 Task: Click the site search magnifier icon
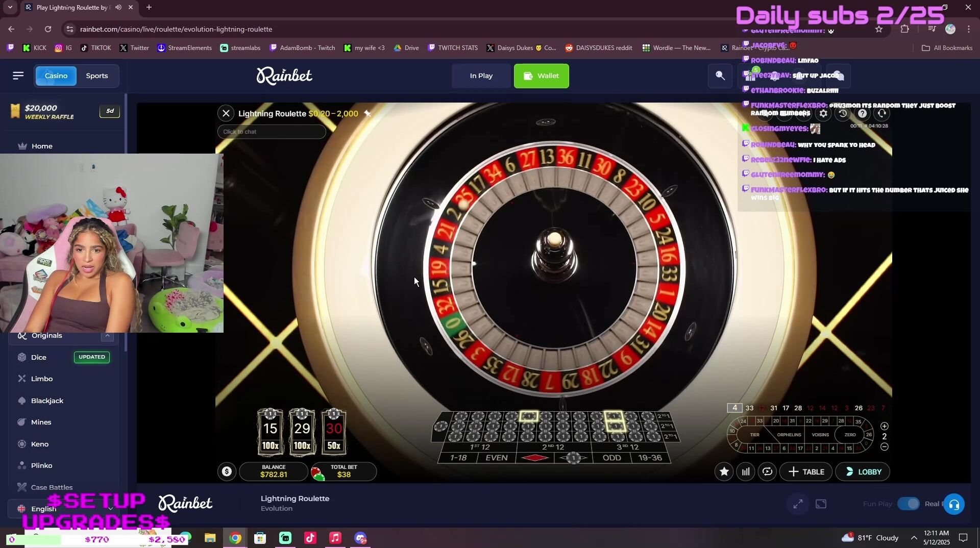720,76
